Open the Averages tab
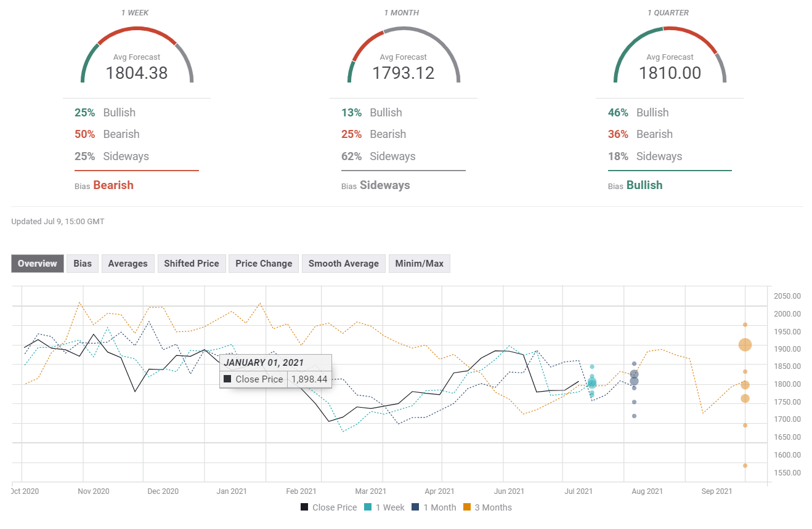 128,264
